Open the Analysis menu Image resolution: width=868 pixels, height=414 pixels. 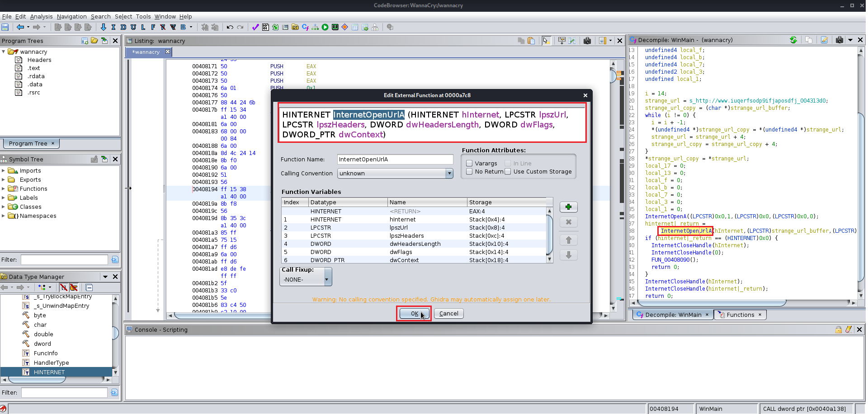41,17
